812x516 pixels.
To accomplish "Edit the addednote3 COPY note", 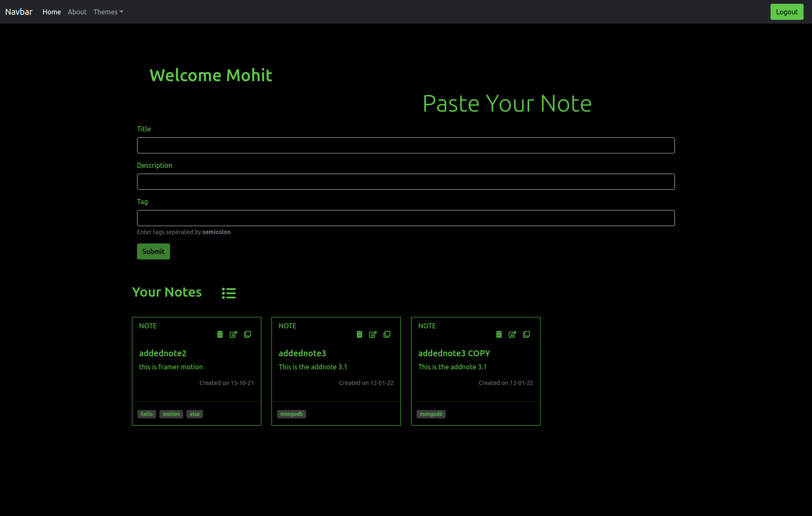I will 513,334.
